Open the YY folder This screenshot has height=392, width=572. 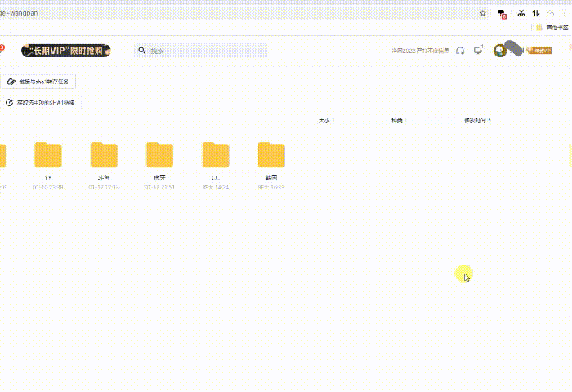point(48,155)
